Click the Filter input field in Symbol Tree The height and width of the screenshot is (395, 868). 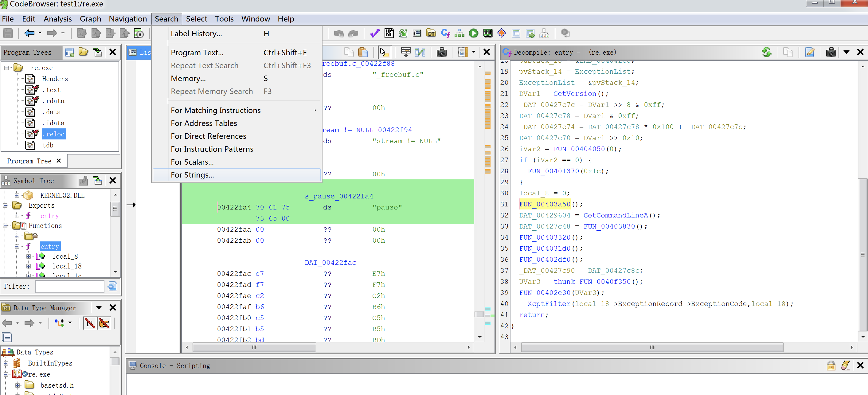coord(69,286)
